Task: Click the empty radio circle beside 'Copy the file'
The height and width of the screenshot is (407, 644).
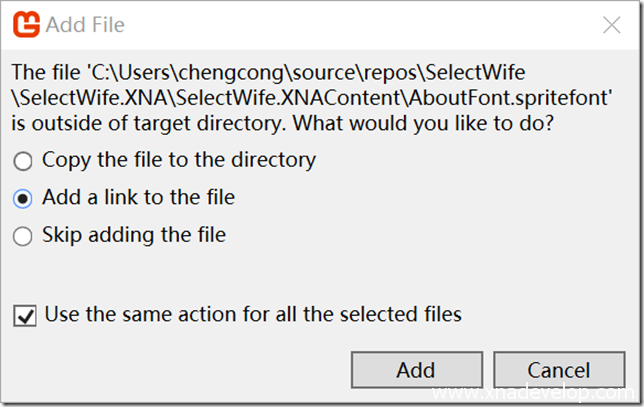Action: click(x=23, y=160)
